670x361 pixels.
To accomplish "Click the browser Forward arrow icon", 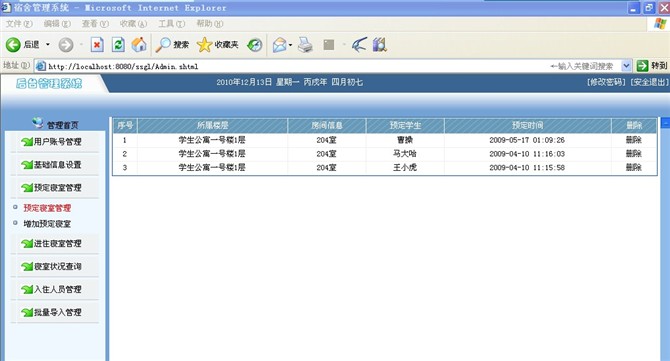I will tap(66, 44).
